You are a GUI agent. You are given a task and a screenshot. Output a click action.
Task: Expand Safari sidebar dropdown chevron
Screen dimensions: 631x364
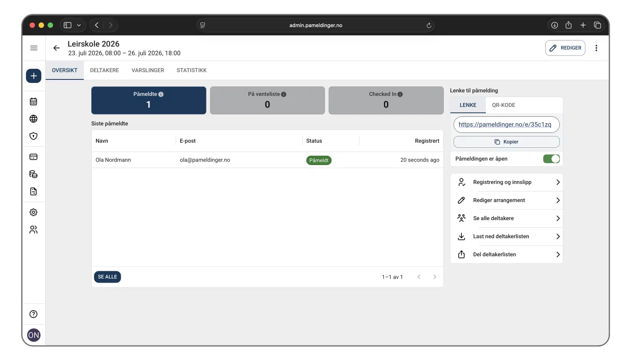(x=79, y=25)
